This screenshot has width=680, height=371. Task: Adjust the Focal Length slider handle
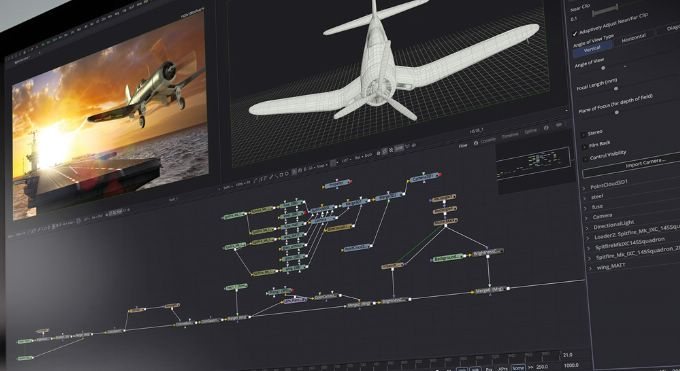pos(616,89)
